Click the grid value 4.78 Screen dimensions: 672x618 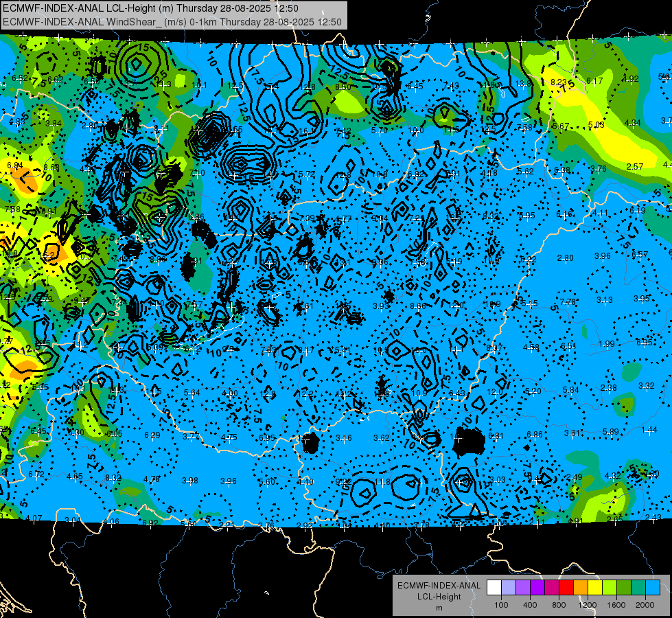pyautogui.click(x=151, y=479)
